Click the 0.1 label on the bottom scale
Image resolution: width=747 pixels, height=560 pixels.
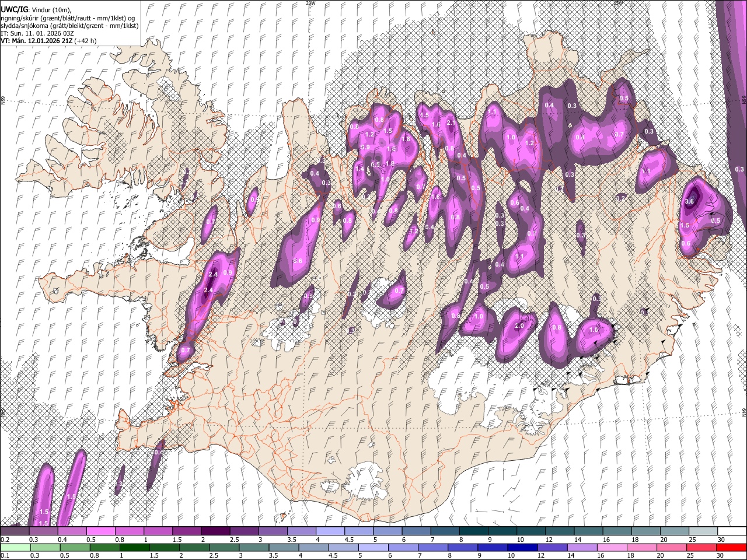4,556
